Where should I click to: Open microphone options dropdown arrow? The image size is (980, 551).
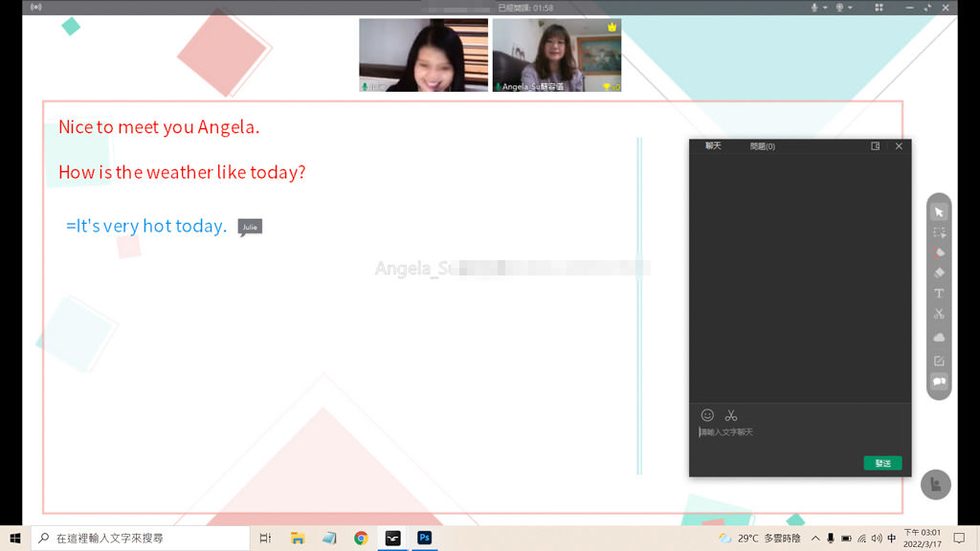[825, 8]
